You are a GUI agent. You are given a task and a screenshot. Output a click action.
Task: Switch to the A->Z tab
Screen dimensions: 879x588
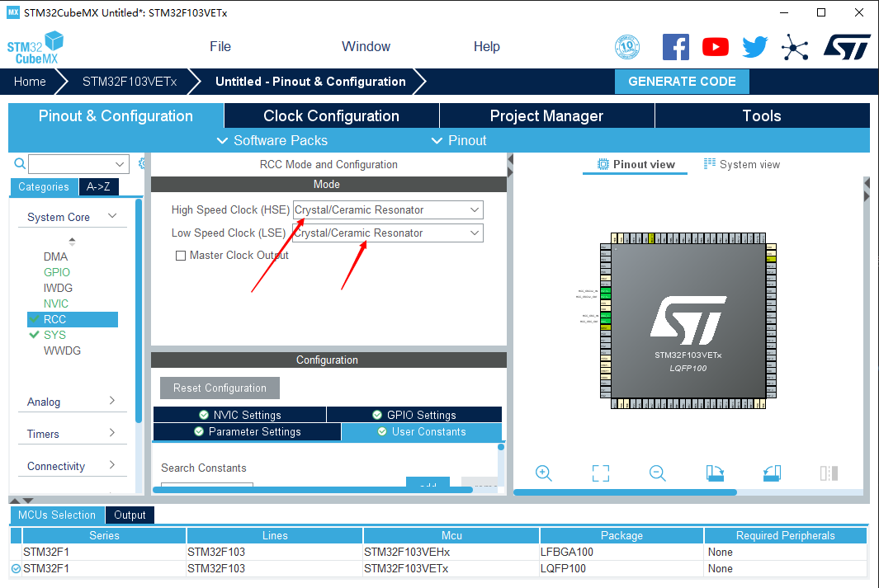(x=98, y=187)
